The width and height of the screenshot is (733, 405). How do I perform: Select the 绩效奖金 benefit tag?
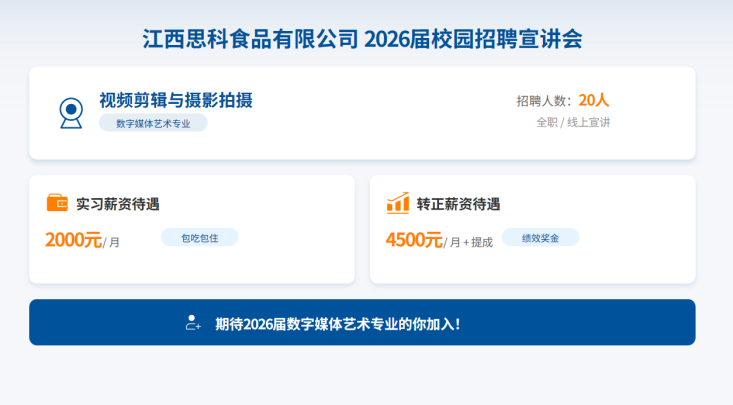click(x=540, y=238)
